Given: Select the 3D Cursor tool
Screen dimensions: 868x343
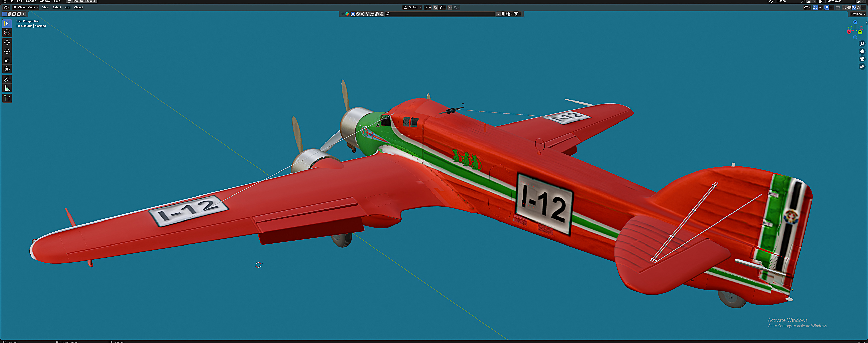Looking at the screenshot, I should click(7, 32).
